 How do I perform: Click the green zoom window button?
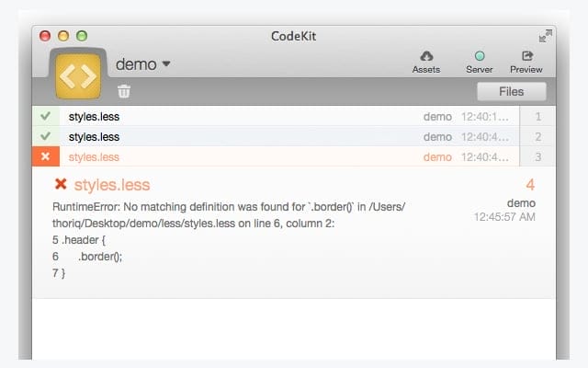pos(82,36)
